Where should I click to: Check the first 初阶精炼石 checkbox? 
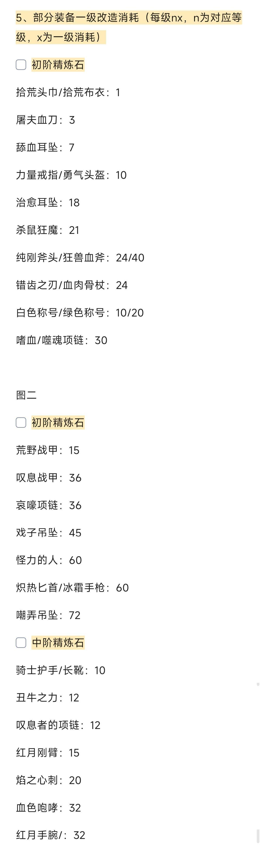pyautogui.click(x=21, y=65)
